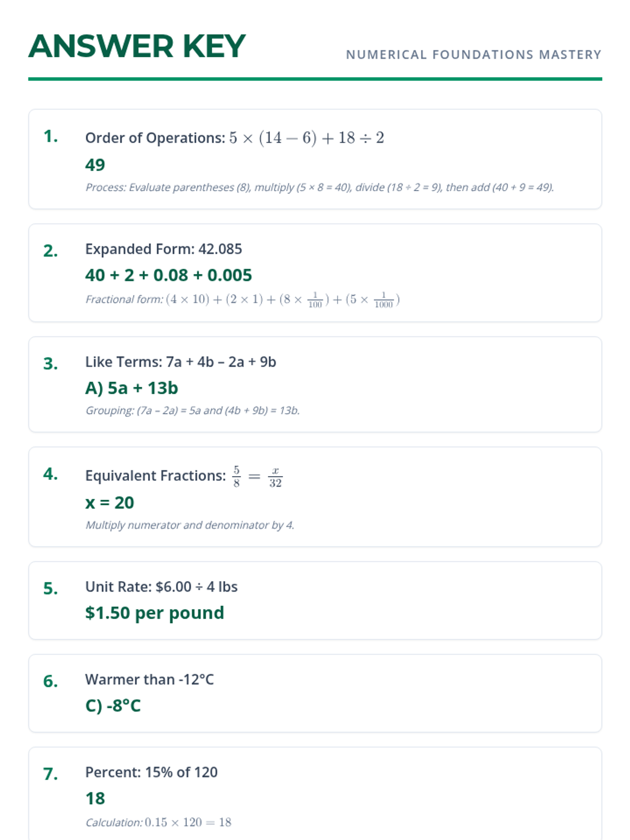The height and width of the screenshot is (840, 630).
Task: Click the ANSWER KEY heading
Action: coord(137,46)
